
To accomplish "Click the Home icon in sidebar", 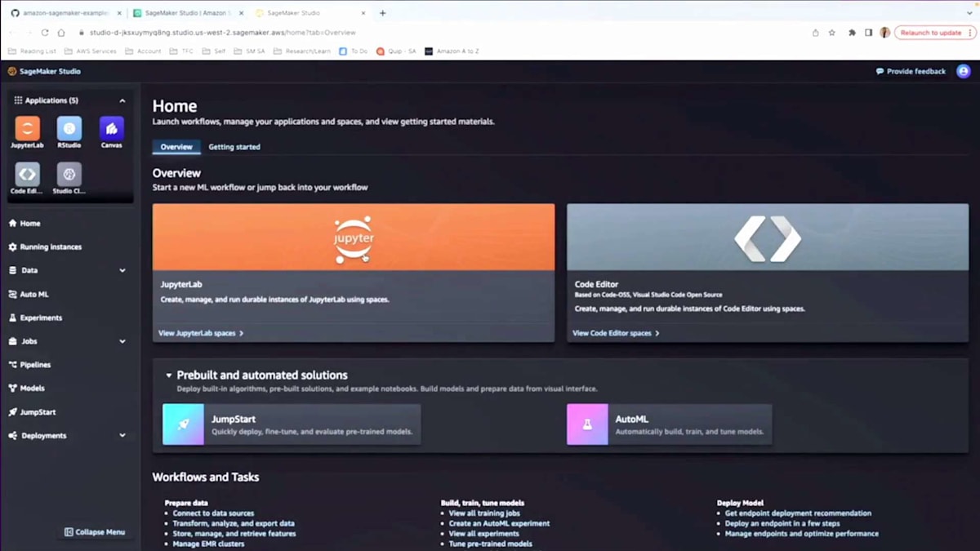I will coord(12,223).
